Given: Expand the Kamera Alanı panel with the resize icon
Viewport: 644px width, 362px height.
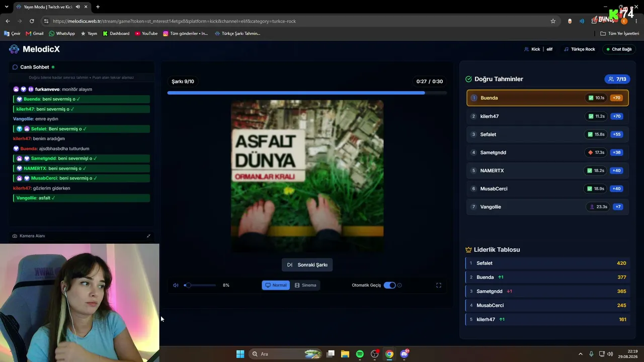Looking at the screenshot, I should point(148,236).
